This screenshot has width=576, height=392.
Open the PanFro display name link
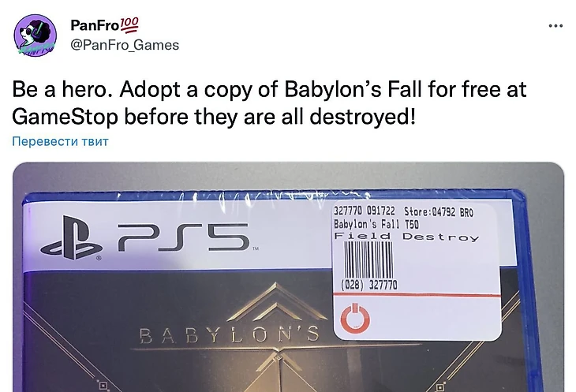coord(95,25)
